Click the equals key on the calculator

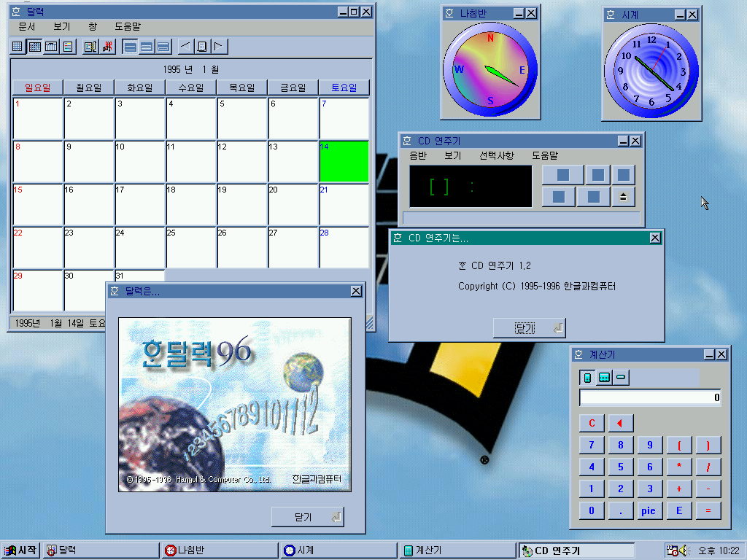[708, 510]
